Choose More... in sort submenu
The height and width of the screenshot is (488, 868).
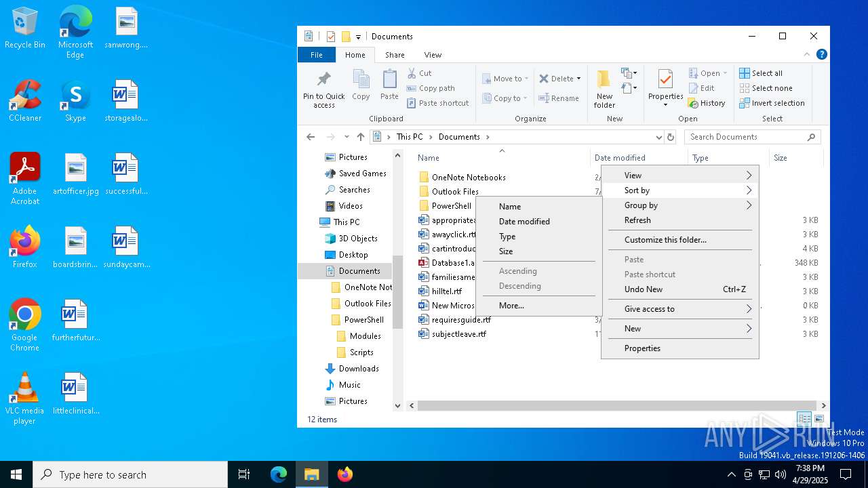click(539, 306)
